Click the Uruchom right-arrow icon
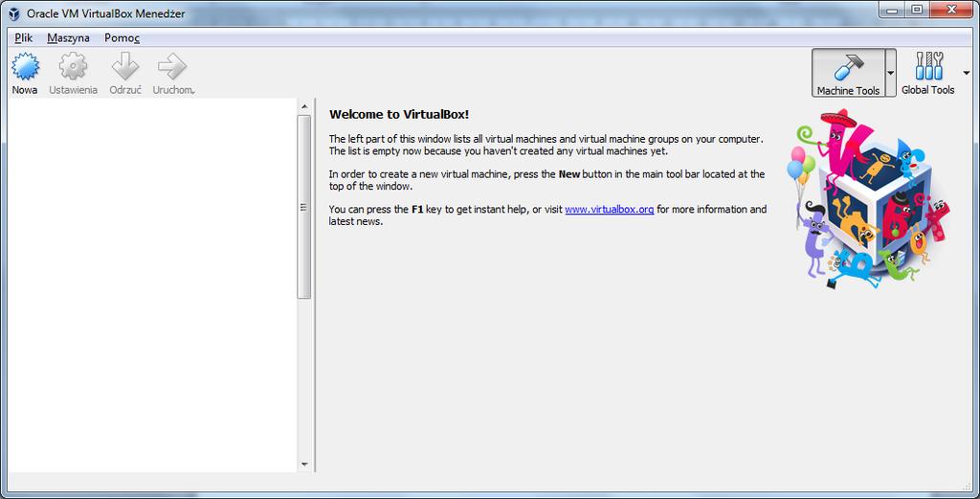The width and height of the screenshot is (980, 499). click(172, 66)
